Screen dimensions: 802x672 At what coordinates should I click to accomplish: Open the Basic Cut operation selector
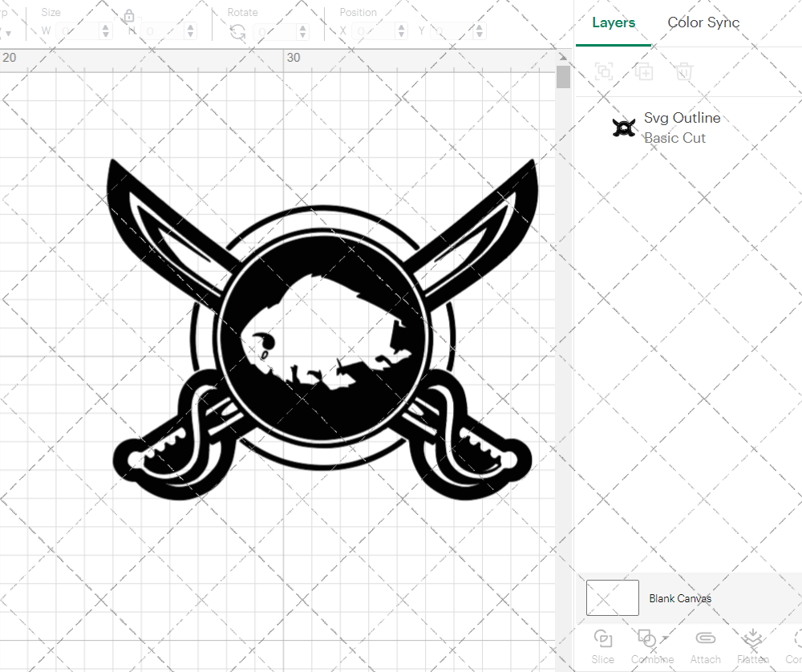(675, 138)
